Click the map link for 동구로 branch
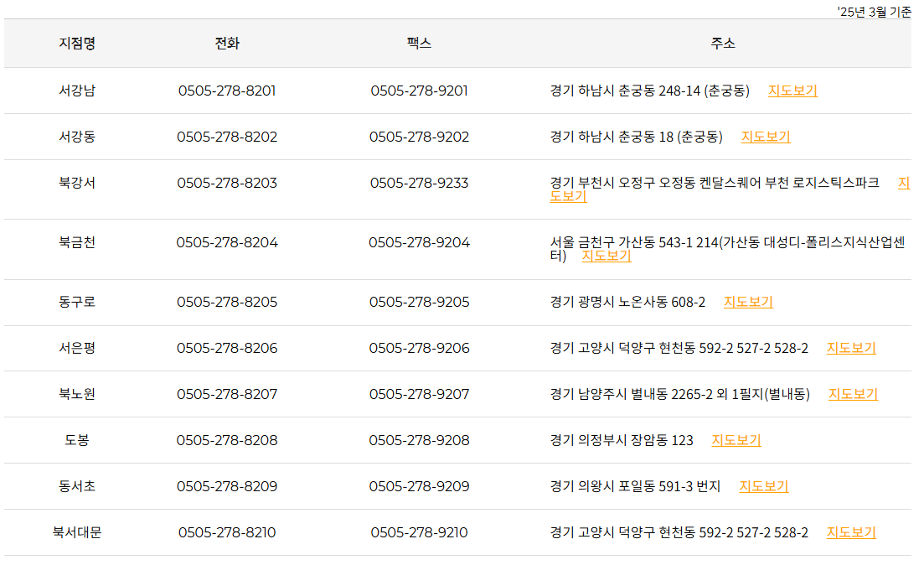This screenshot has height=565, width=924. pyautogui.click(x=748, y=303)
